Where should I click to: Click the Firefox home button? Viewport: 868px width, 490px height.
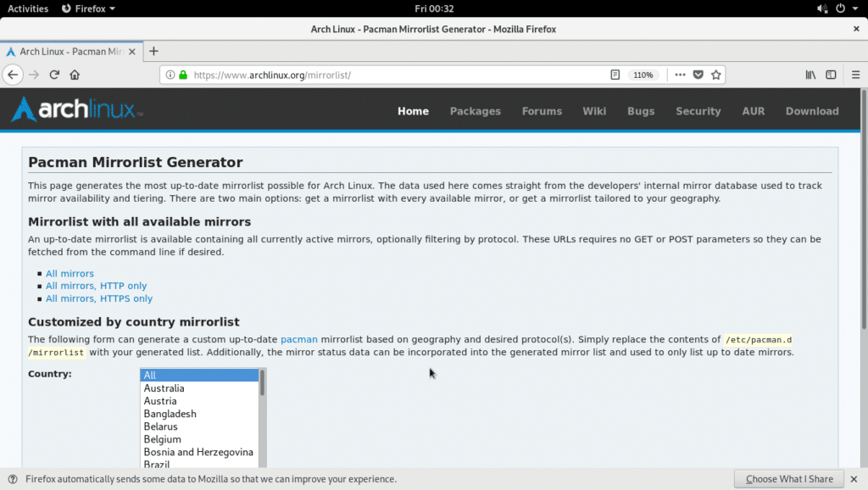click(x=74, y=75)
